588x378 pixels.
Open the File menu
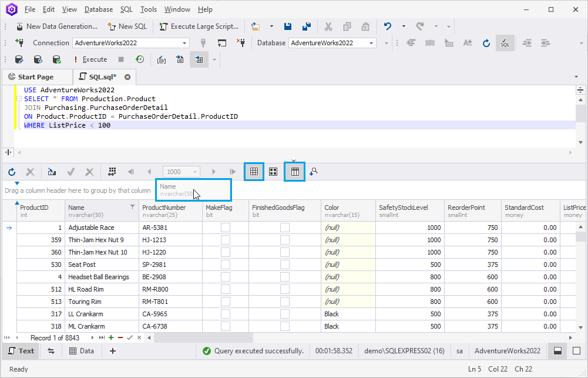tap(29, 9)
